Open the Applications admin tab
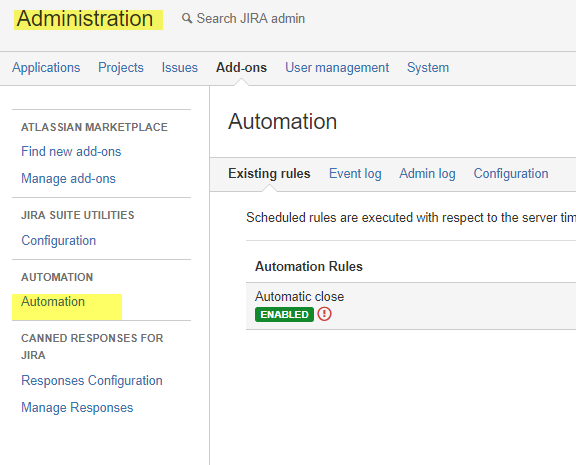Viewport: 576px width, 465px height. tap(46, 68)
